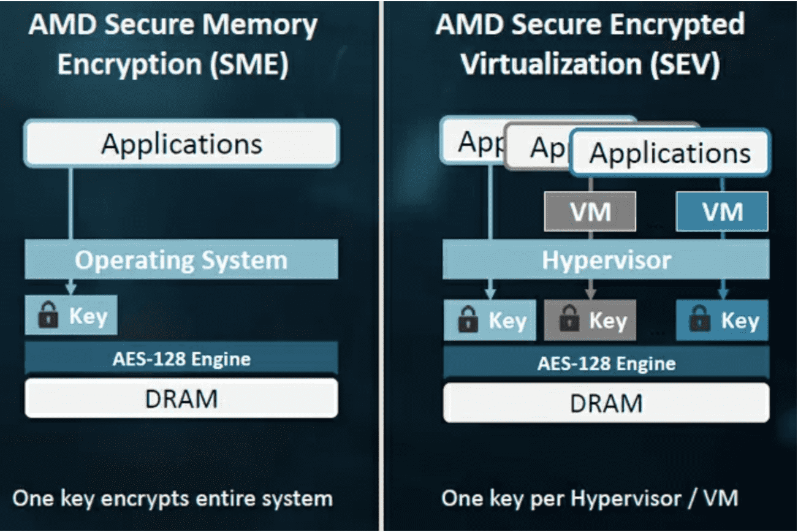
Task: Select the Operating System bar
Action: 181,259
